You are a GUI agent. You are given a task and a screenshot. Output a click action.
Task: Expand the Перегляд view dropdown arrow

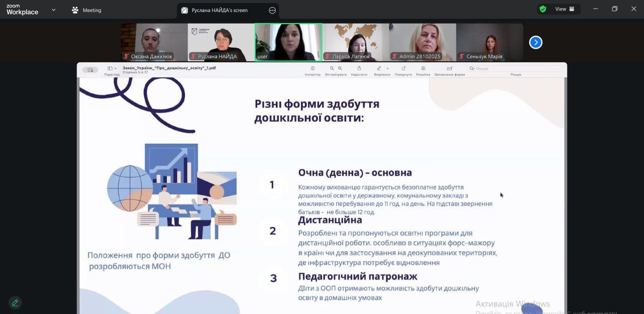pyautogui.click(x=115, y=68)
